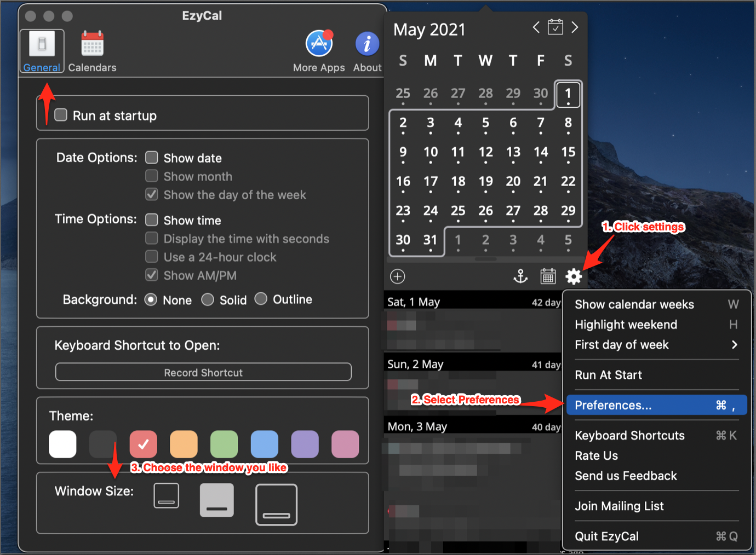Select Outline background radio button

click(x=261, y=299)
